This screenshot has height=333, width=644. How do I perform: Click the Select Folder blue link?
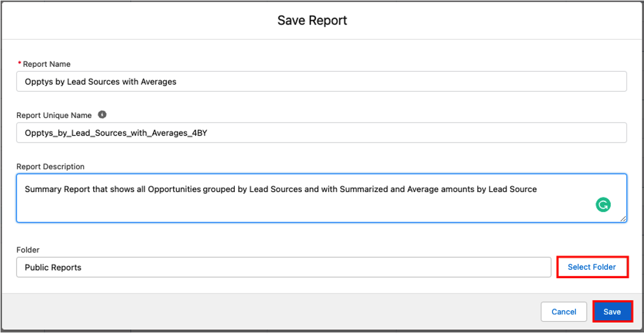[592, 267]
